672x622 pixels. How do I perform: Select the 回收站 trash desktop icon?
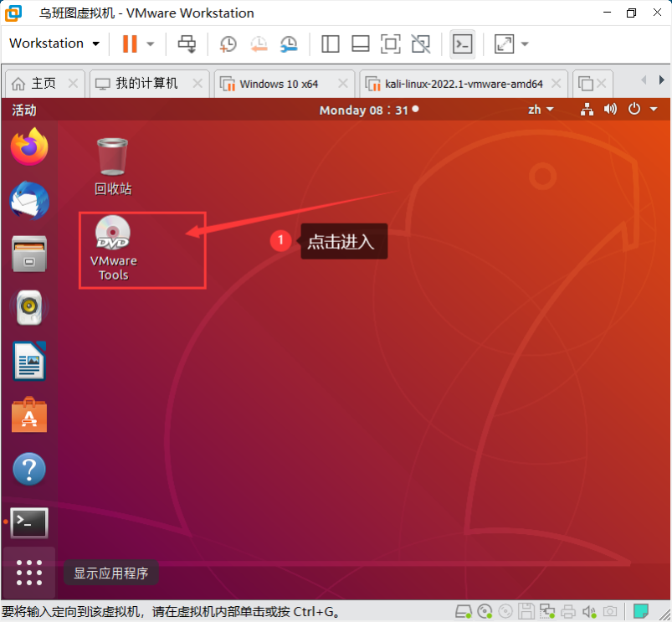coord(113,167)
